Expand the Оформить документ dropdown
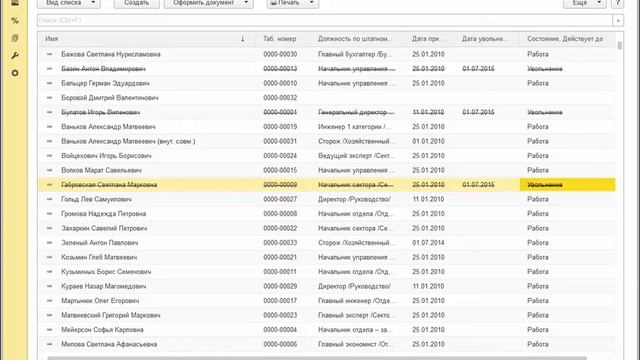This screenshot has height=360, width=640. pyautogui.click(x=209, y=3)
